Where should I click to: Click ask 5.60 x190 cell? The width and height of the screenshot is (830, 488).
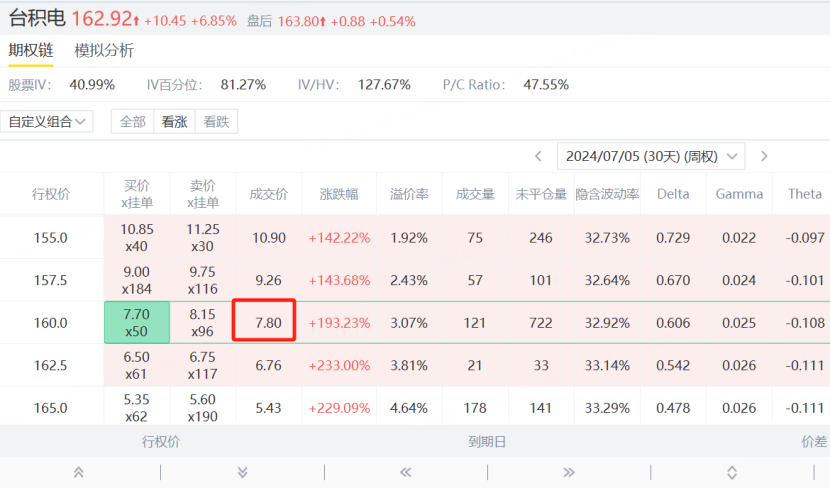[x=203, y=408]
